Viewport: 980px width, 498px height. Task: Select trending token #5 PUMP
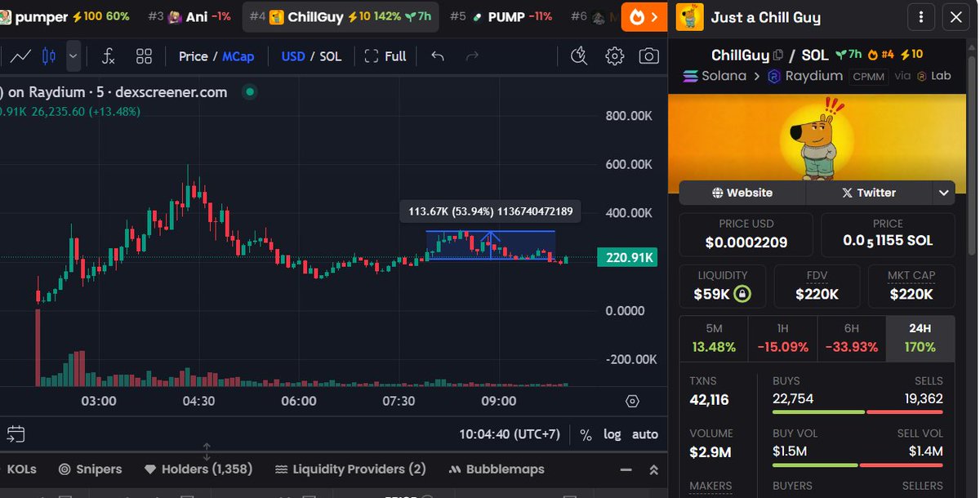coord(501,16)
